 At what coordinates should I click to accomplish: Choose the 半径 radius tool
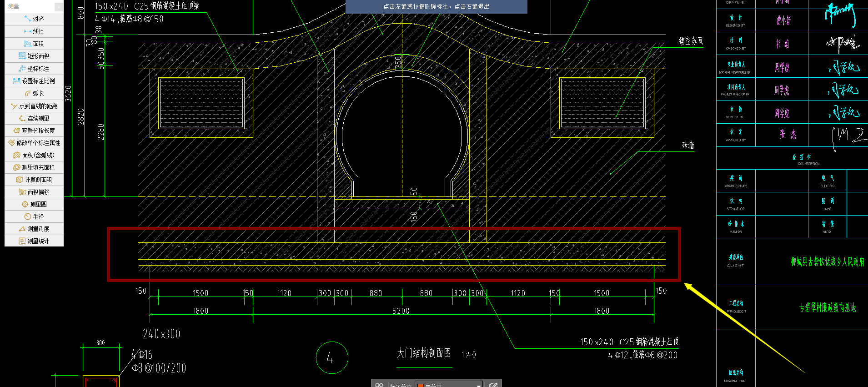tap(34, 216)
